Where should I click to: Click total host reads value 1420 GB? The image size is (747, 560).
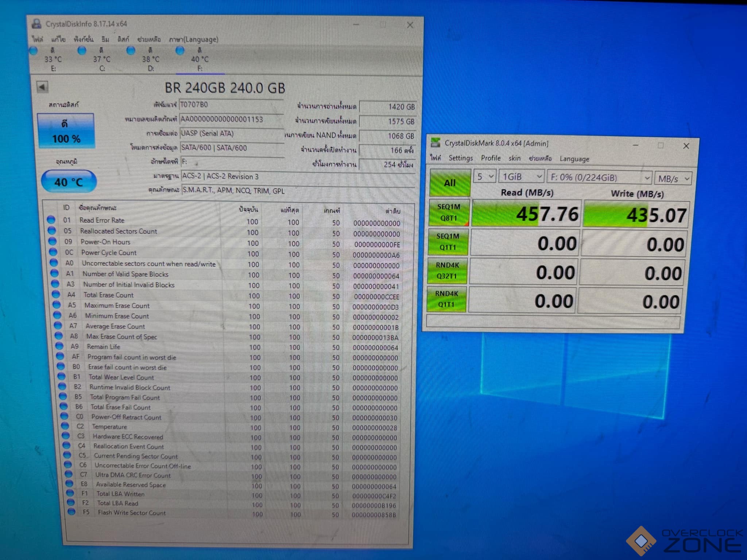[x=388, y=107]
